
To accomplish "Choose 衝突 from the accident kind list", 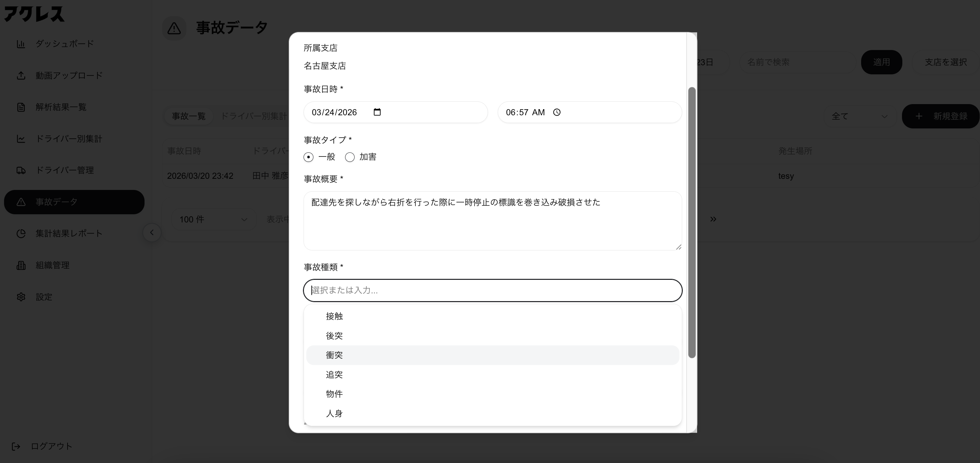I will [334, 355].
